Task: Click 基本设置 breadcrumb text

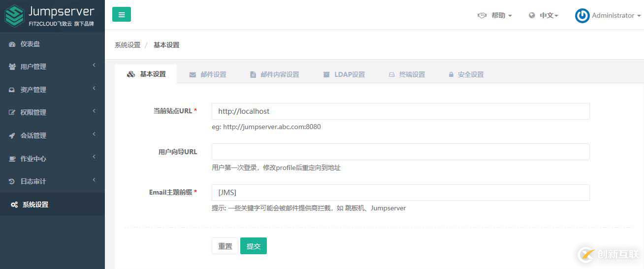Action: coord(166,45)
